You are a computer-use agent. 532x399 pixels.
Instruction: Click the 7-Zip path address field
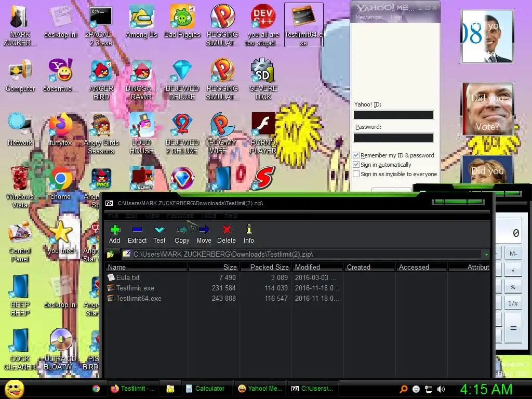tap(302, 254)
